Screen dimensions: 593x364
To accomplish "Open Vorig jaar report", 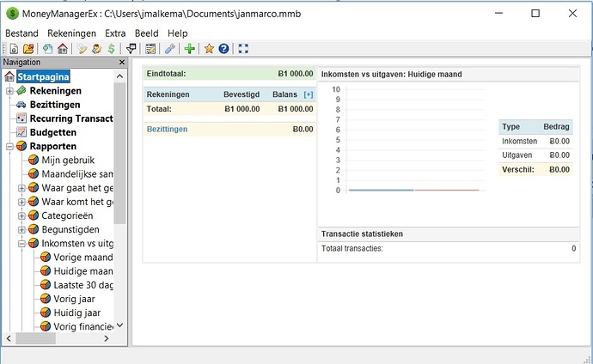I will pyautogui.click(x=74, y=299).
